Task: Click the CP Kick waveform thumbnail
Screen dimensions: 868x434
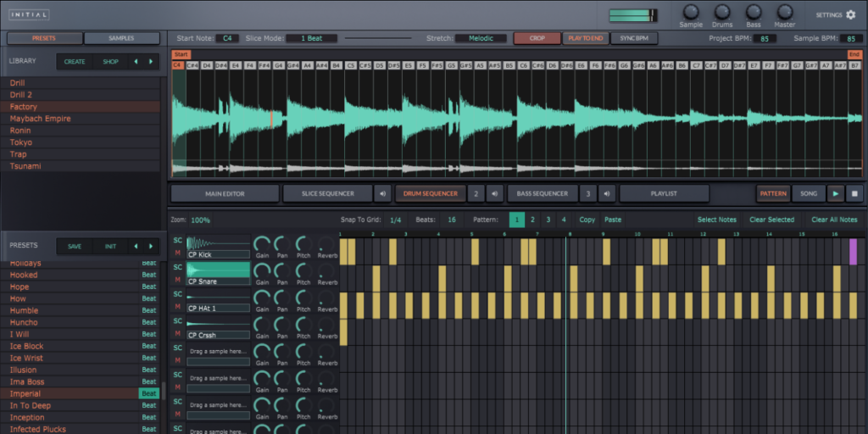Action: pyautogui.click(x=218, y=242)
